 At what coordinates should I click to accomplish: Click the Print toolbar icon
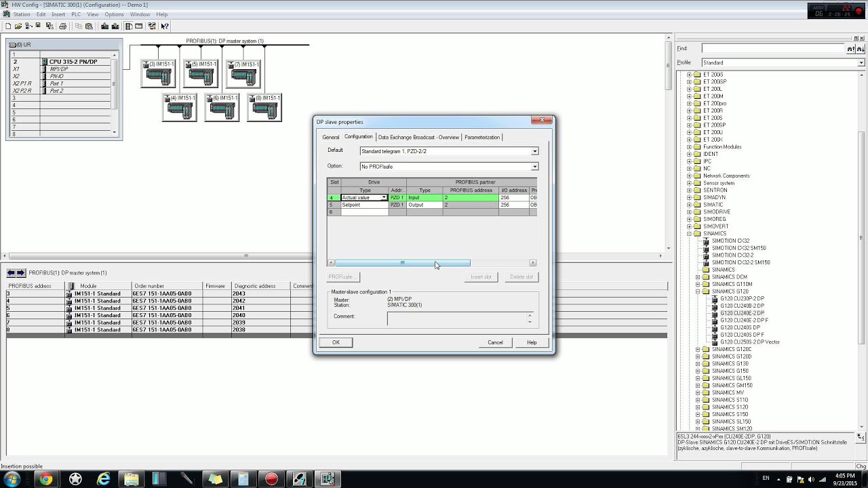(62, 26)
